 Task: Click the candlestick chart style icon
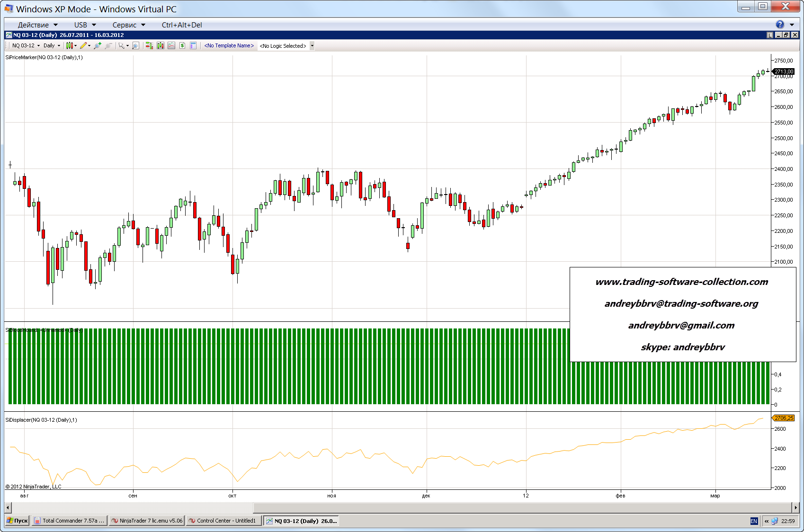tap(69, 46)
